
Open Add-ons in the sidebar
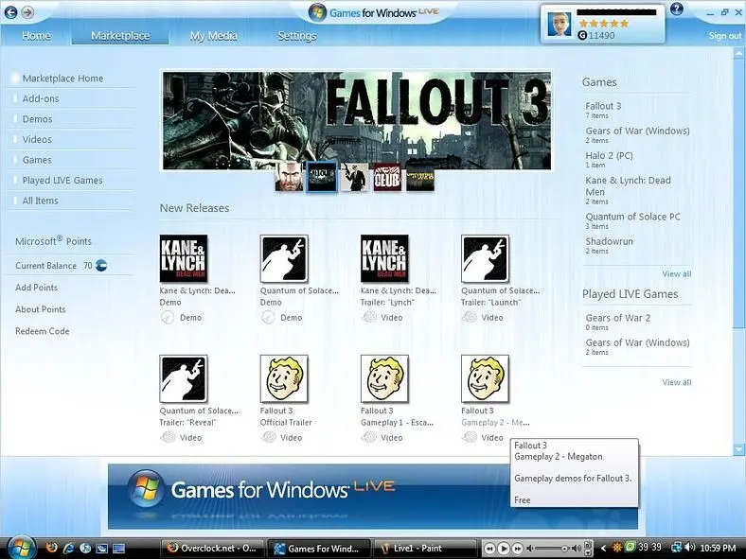coord(41,99)
